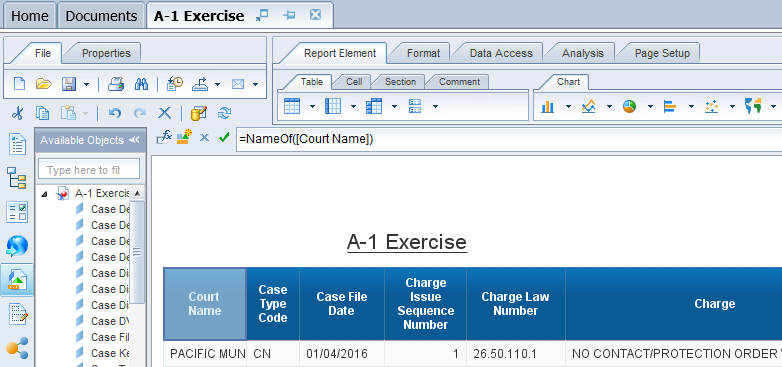The image size is (782, 367).
Task: Open Send envelope dropdown arrow
Action: pos(255,84)
